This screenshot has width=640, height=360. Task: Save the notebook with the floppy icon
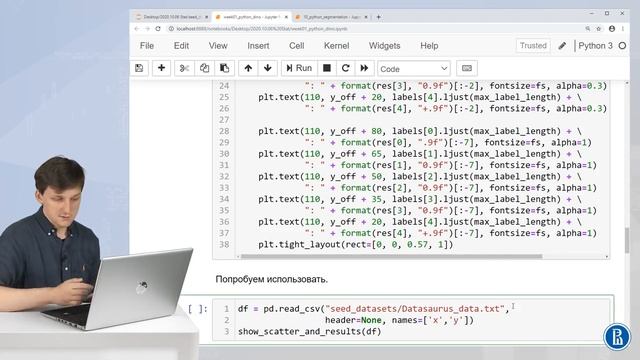tap(139, 68)
